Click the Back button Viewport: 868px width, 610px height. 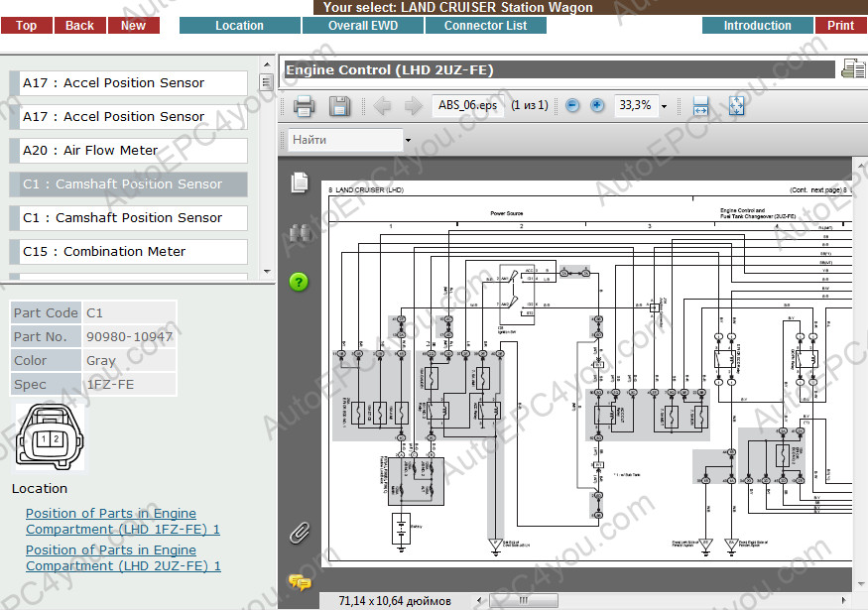[x=79, y=26]
